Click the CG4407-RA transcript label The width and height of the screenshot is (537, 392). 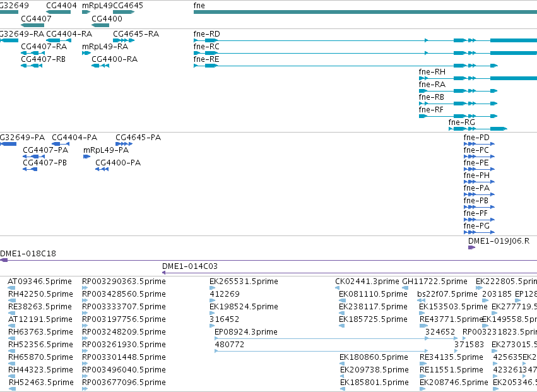pyautogui.click(x=44, y=47)
